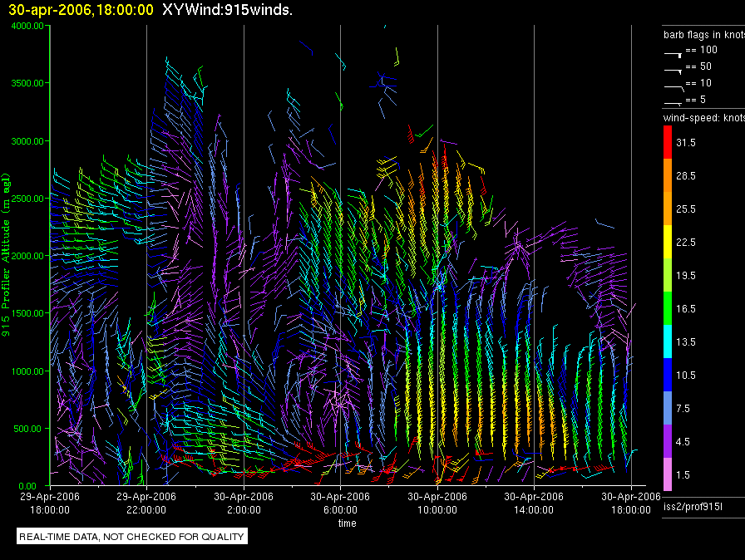Select the red 31.5 knots color swatch
The width and height of the screenshot is (745, 560).
click(669, 143)
